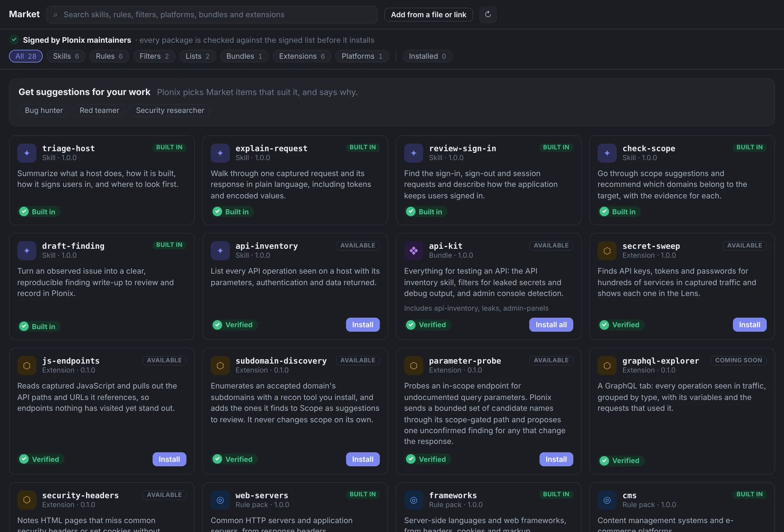Click 'Signed by Plonix maintainers' label

pos(77,40)
